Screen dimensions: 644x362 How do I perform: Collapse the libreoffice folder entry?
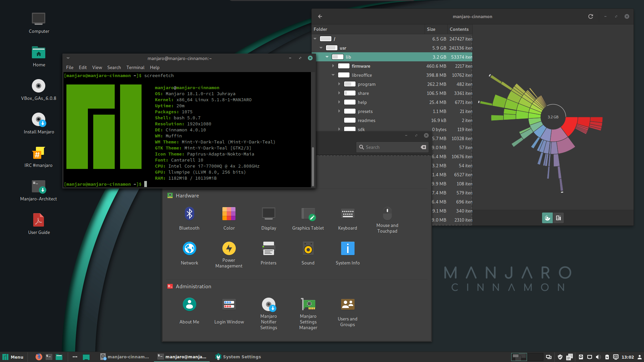click(333, 75)
